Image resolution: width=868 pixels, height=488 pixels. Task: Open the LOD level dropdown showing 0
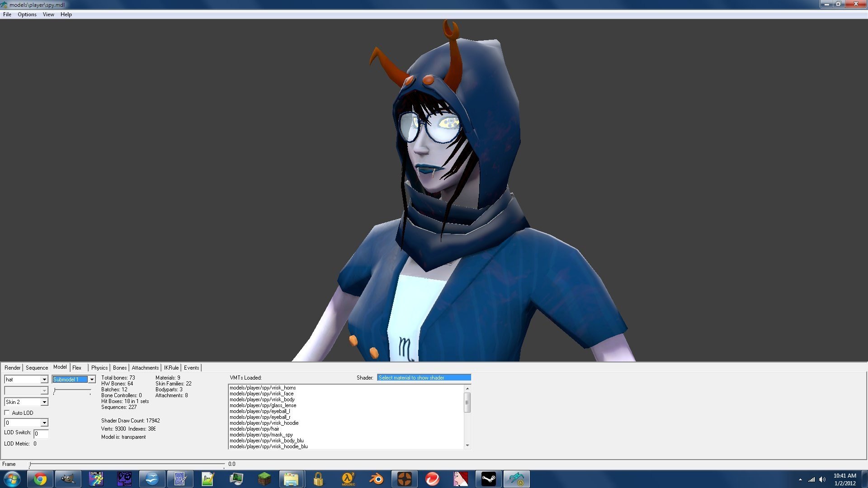tap(44, 423)
